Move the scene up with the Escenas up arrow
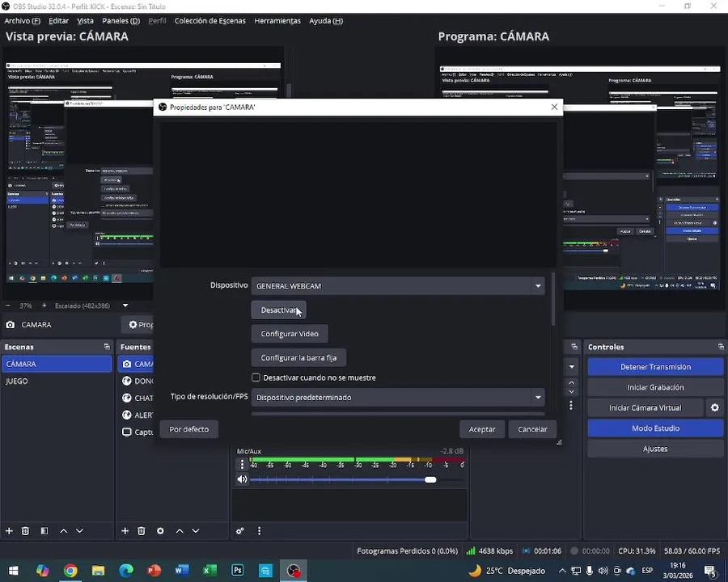Screen dimensions: 728x582 point(64,530)
